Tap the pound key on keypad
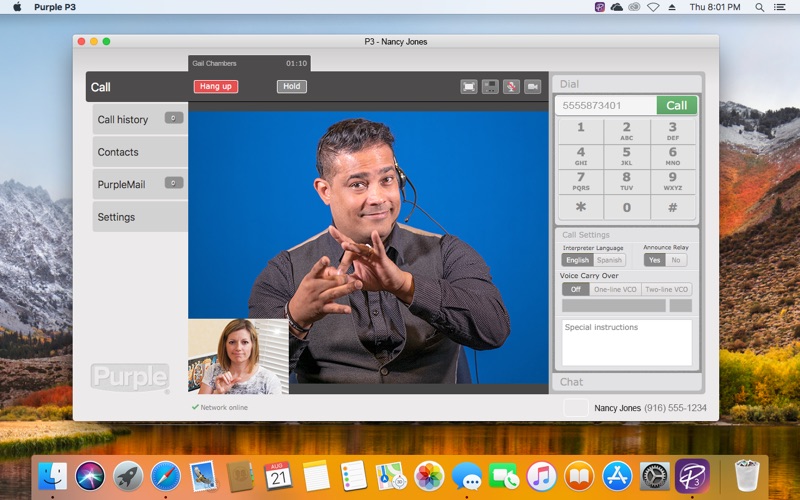The width and height of the screenshot is (800, 500). click(x=672, y=207)
